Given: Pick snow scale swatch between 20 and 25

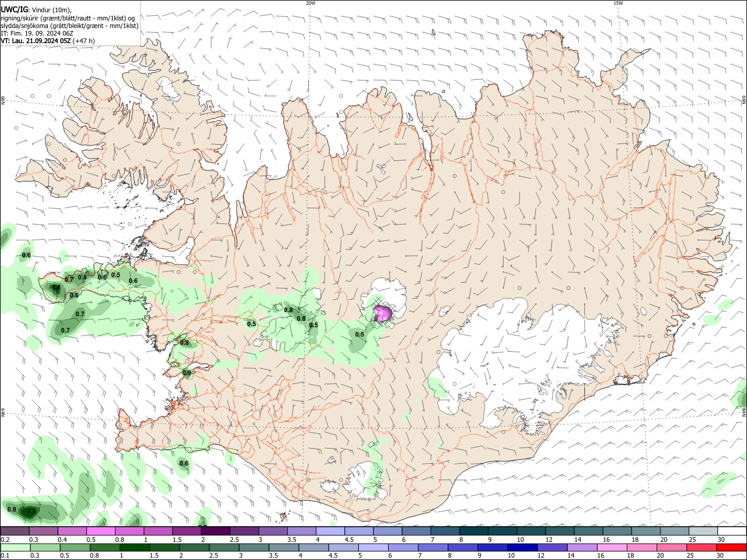Looking at the screenshot, I should 674,531.
